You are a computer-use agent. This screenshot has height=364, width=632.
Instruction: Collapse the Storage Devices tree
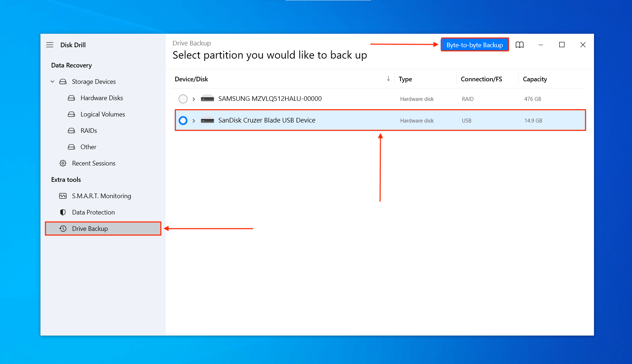(x=52, y=81)
